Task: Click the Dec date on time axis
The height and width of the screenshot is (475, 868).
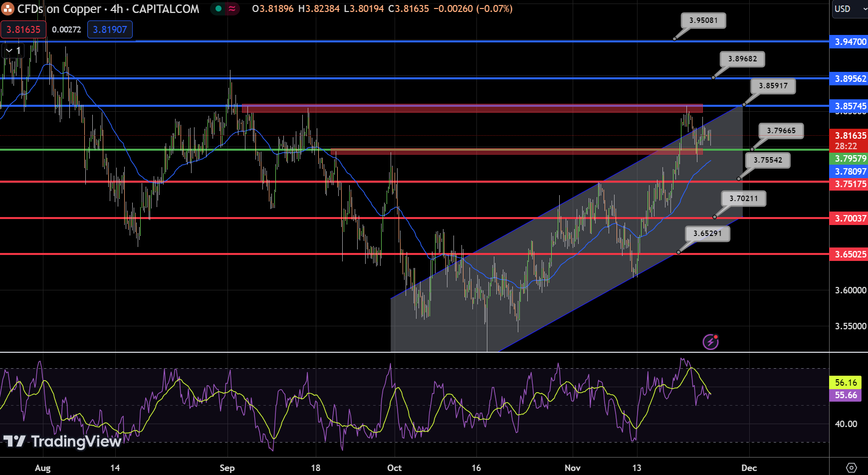Action: pyautogui.click(x=749, y=468)
